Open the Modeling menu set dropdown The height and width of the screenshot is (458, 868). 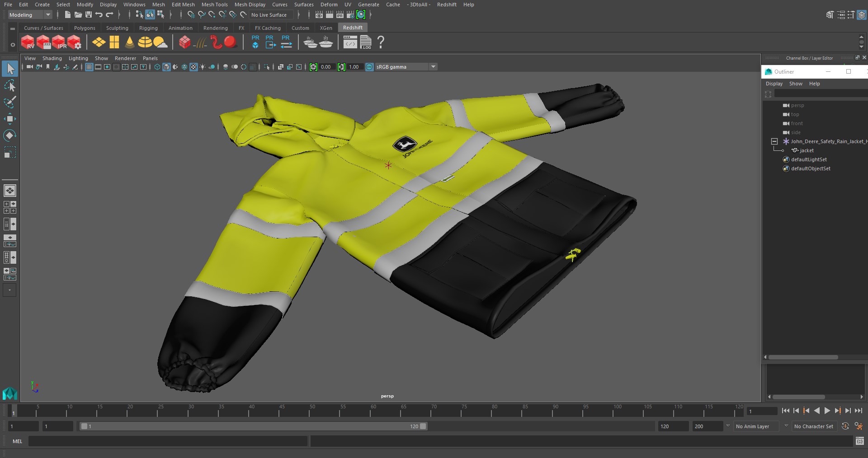[x=30, y=15]
